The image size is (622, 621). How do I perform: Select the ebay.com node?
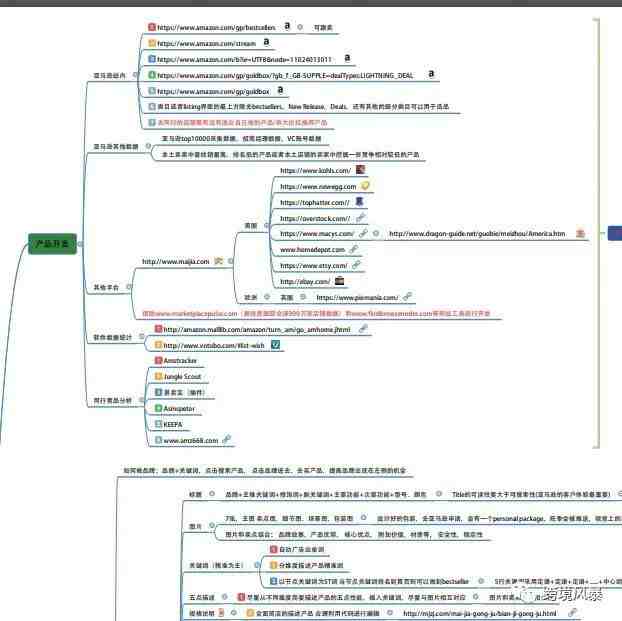(x=305, y=282)
